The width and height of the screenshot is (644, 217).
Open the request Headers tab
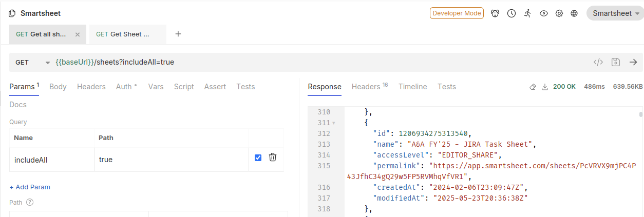tap(91, 87)
